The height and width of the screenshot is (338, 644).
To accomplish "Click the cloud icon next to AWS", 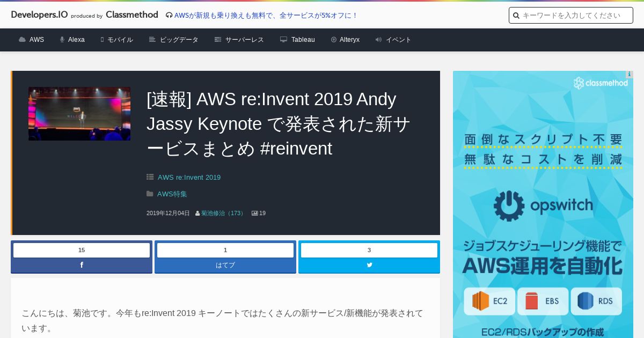I will click(22, 40).
